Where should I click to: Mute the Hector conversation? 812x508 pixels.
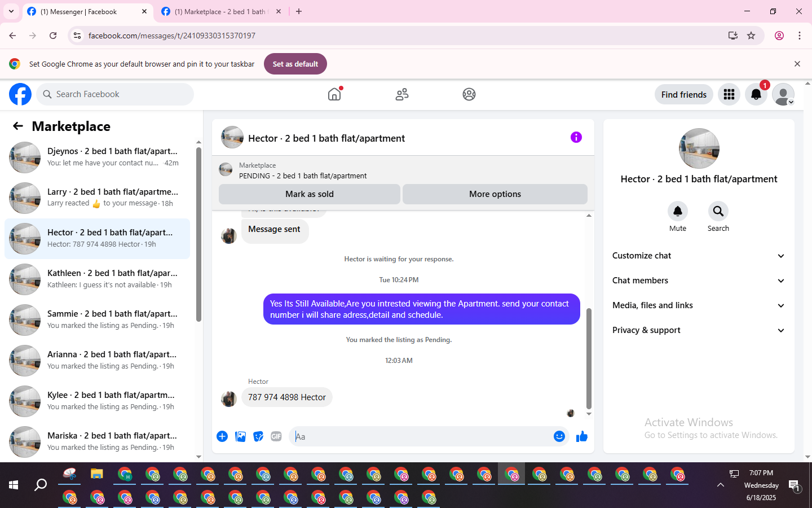pyautogui.click(x=678, y=211)
